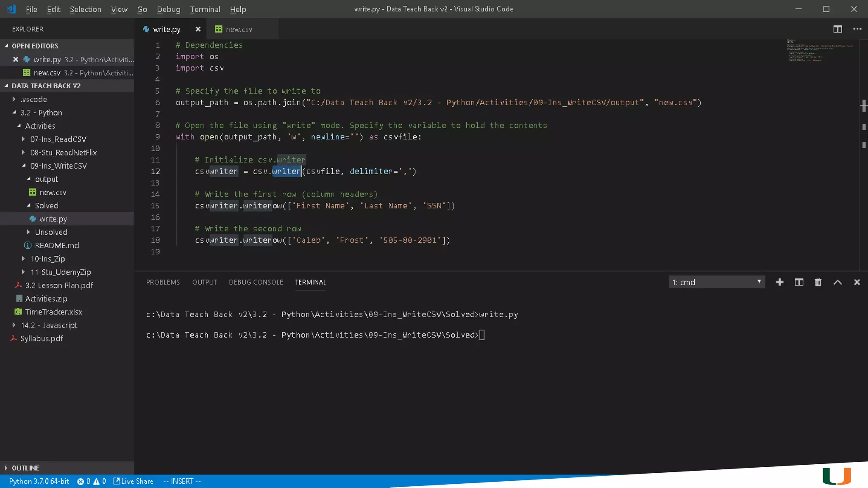Screen dimensions: 868x488
Task: Click Live Share in status bar
Action: (133, 481)
